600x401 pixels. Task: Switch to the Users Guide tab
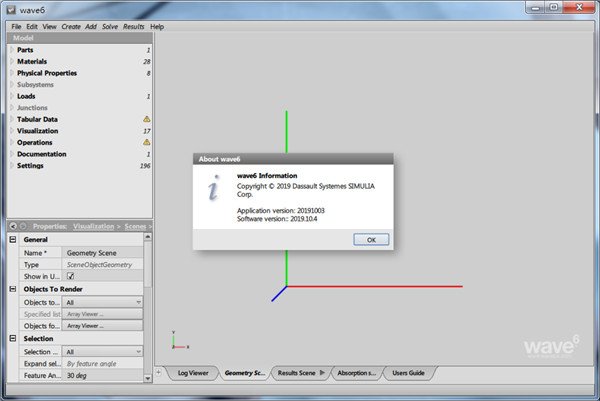click(408, 373)
